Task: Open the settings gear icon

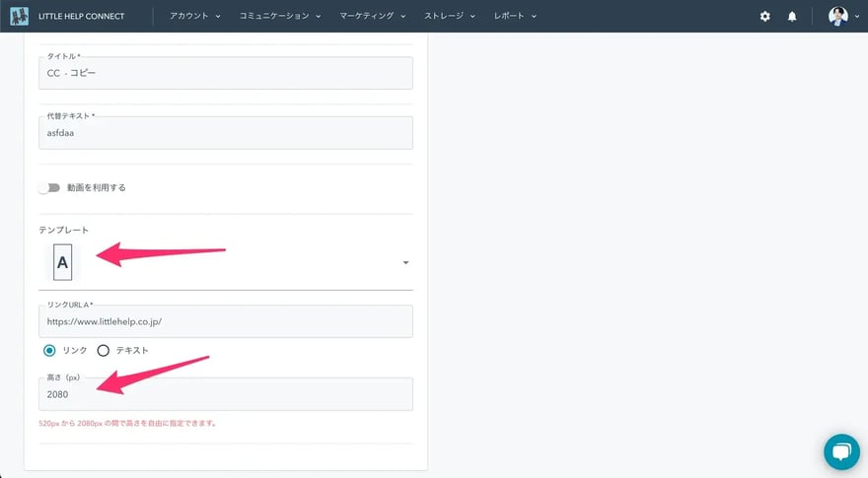Action: (765, 17)
